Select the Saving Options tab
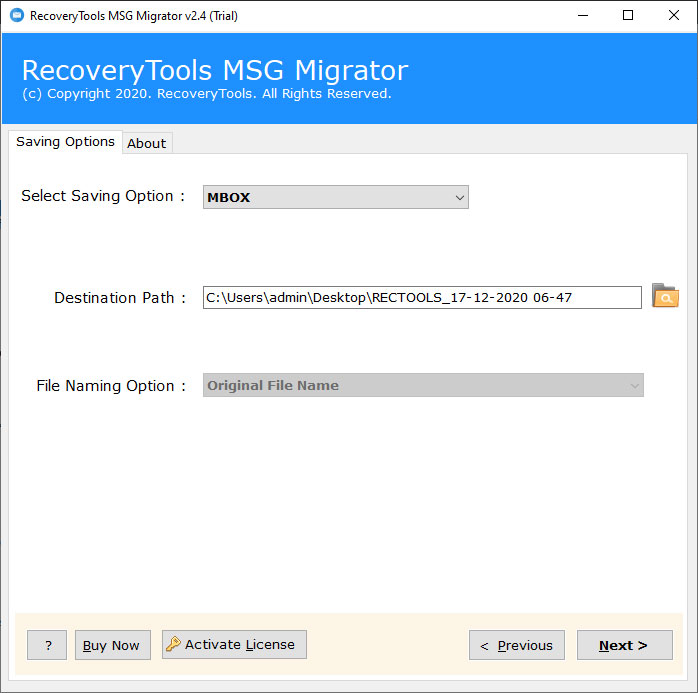The height and width of the screenshot is (693, 698). point(65,142)
